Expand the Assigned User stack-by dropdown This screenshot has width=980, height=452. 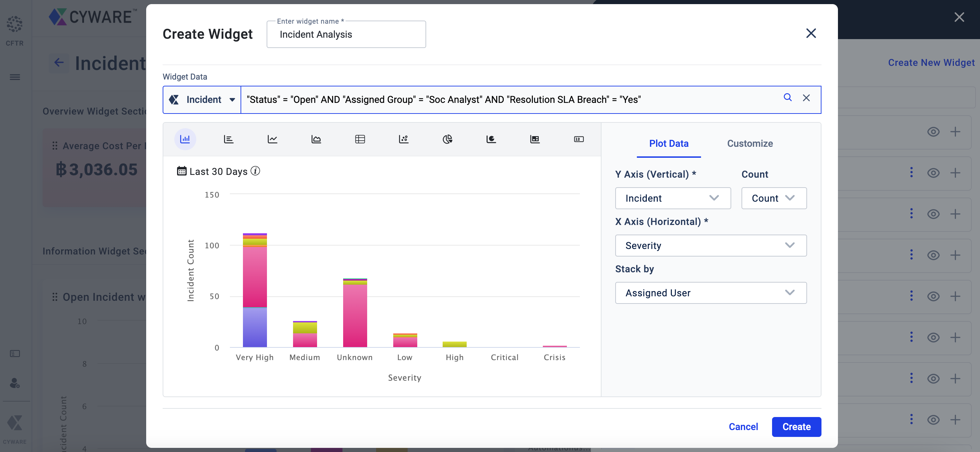711,293
